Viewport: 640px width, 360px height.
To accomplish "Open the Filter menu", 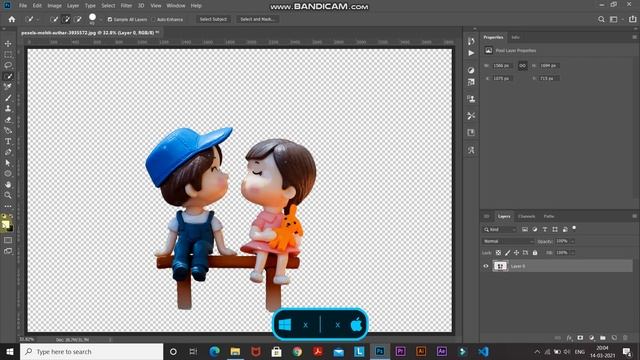I will click(126, 6).
